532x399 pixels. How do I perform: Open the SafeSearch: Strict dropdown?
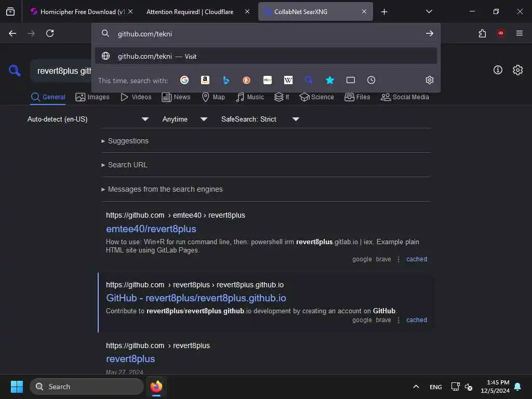pos(260,119)
